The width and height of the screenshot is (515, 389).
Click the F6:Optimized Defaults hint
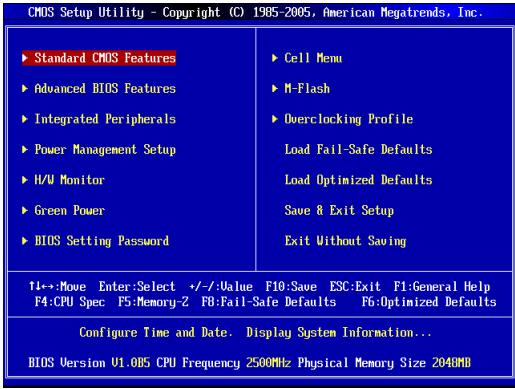pos(429,302)
